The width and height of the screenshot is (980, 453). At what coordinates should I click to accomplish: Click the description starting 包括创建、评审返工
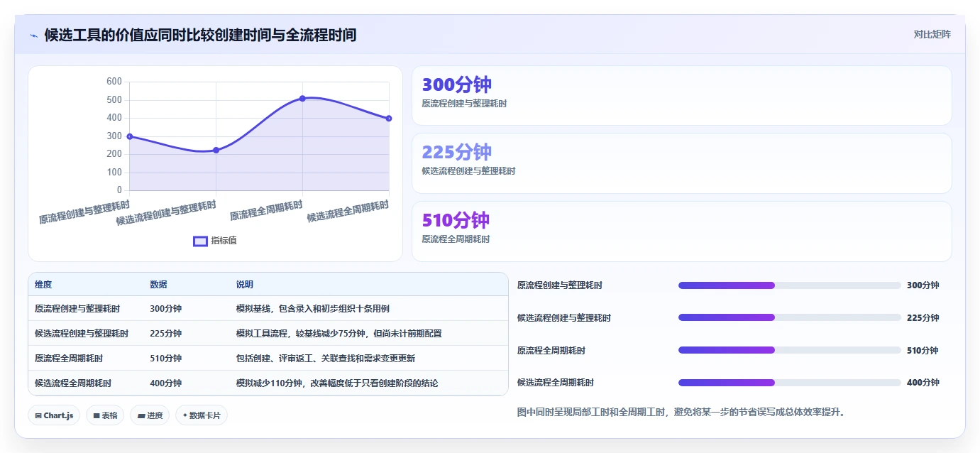point(326,359)
